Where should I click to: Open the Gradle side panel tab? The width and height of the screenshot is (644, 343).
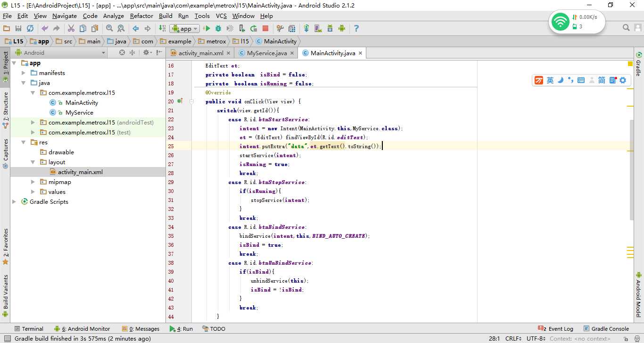(x=639, y=64)
